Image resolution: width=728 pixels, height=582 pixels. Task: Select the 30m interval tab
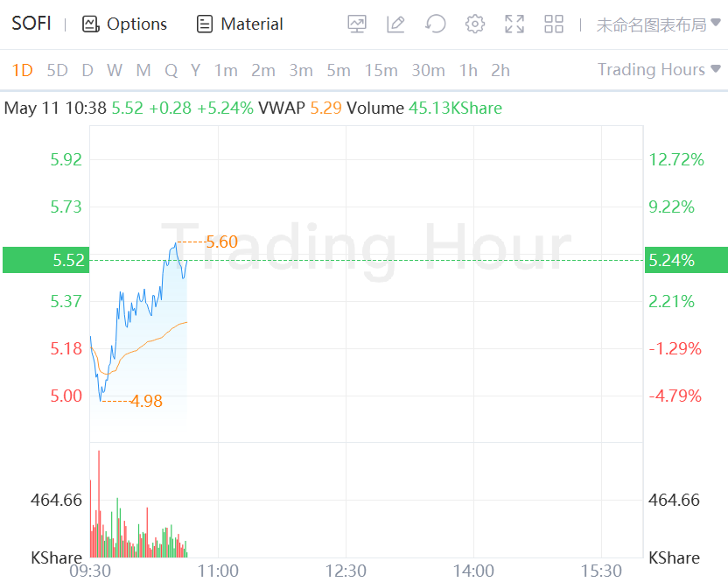[428, 70]
